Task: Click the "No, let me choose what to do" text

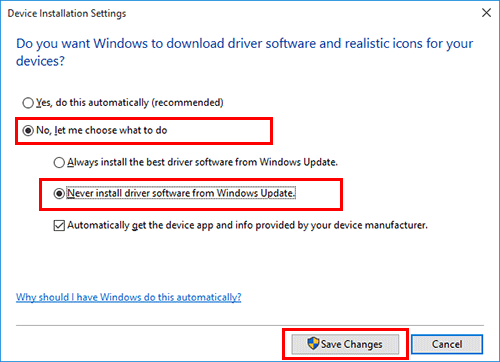Action: tap(102, 130)
